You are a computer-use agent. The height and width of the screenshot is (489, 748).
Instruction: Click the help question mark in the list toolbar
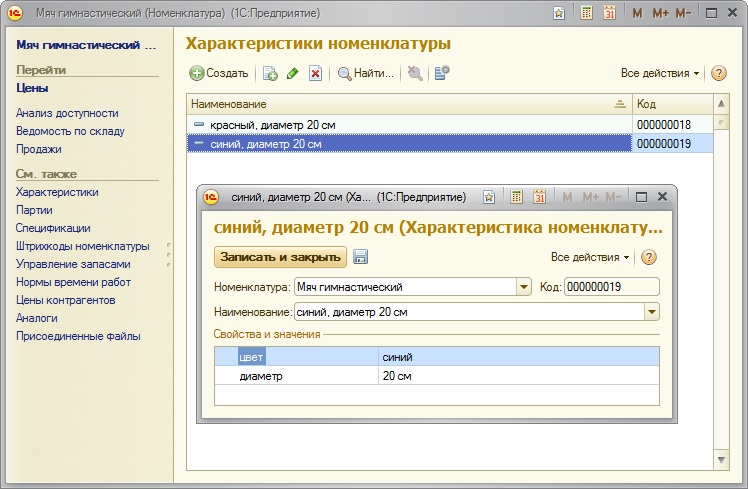click(718, 73)
